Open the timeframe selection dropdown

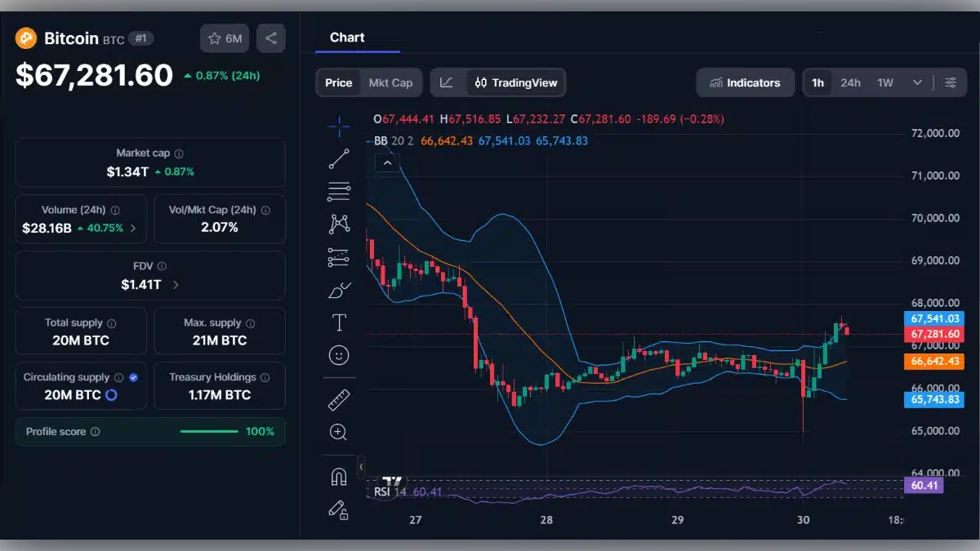pos(917,82)
